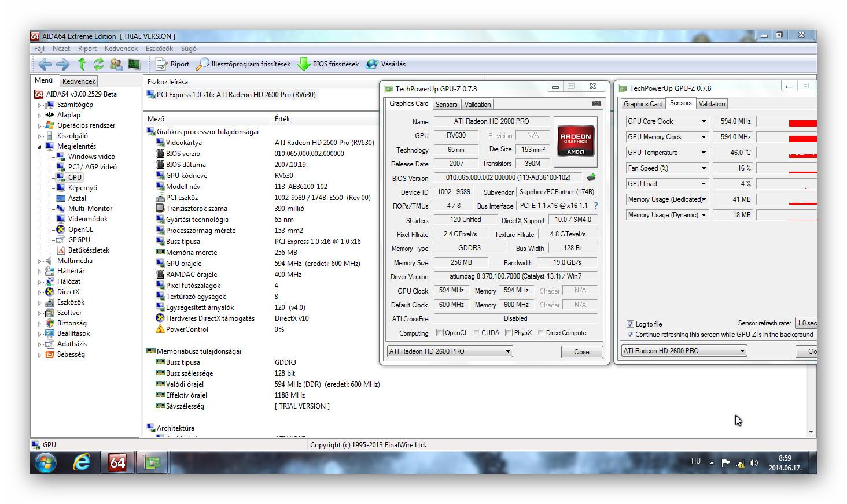Viewport: 847px width, 504px height.
Task: Open the Eszközök menu
Action: tap(159, 49)
